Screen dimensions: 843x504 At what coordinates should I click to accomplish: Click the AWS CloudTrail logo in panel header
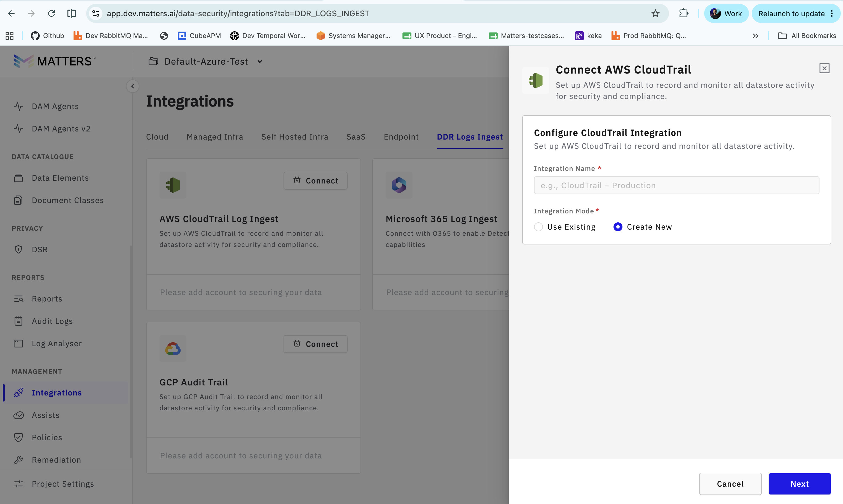[535, 81]
